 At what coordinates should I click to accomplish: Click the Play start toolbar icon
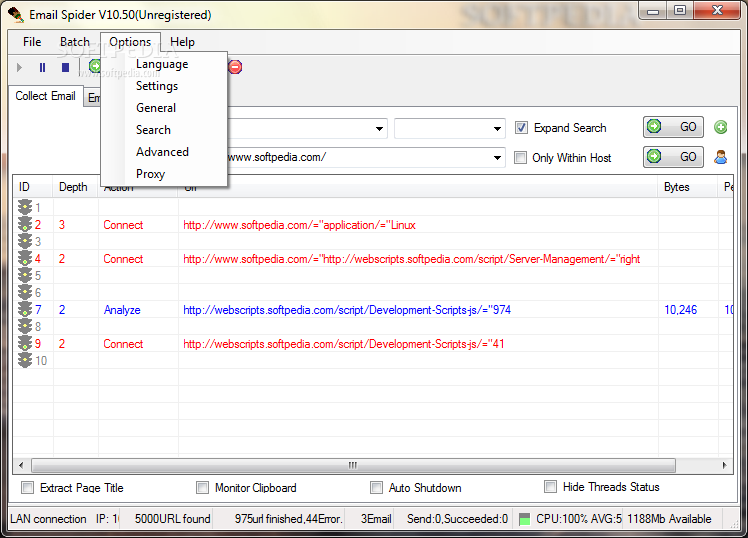pyautogui.click(x=20, y=67)
